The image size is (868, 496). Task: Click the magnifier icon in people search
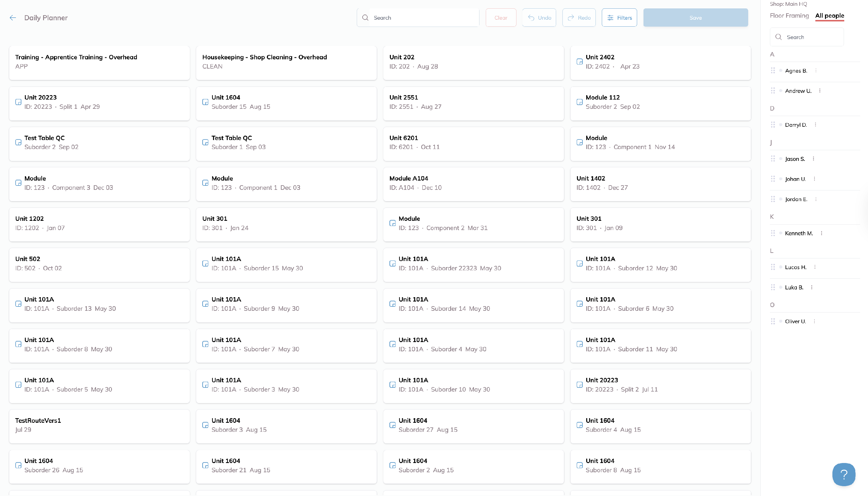pyautogui.click(x=778, y=37)
